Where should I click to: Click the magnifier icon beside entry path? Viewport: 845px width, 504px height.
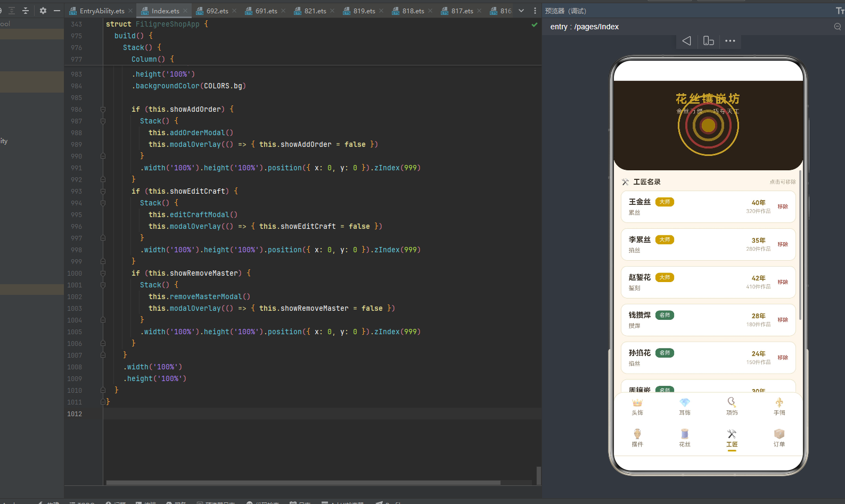tap(838, 27)
